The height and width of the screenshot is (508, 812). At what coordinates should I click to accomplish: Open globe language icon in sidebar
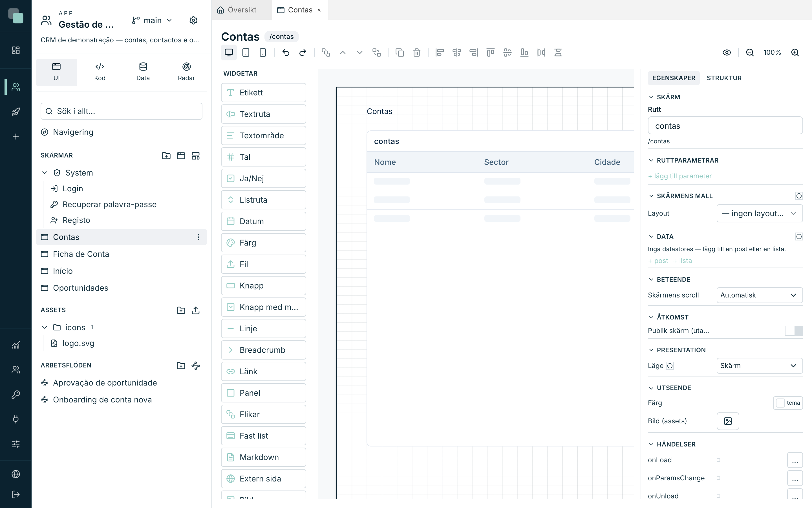[16, 474]
